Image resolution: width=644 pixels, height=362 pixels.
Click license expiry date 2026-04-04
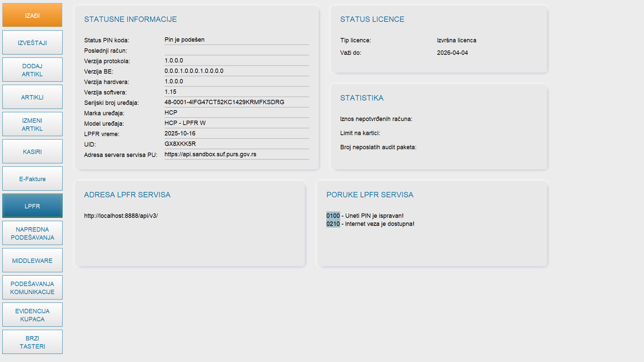click(452, 53)
